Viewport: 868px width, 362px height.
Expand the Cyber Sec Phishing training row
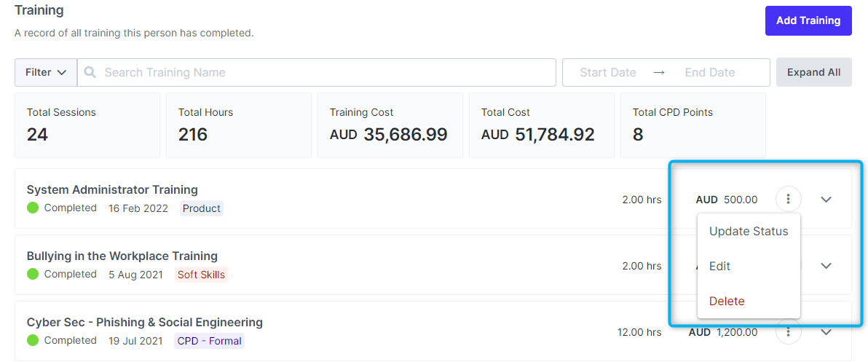click(826, 332)
